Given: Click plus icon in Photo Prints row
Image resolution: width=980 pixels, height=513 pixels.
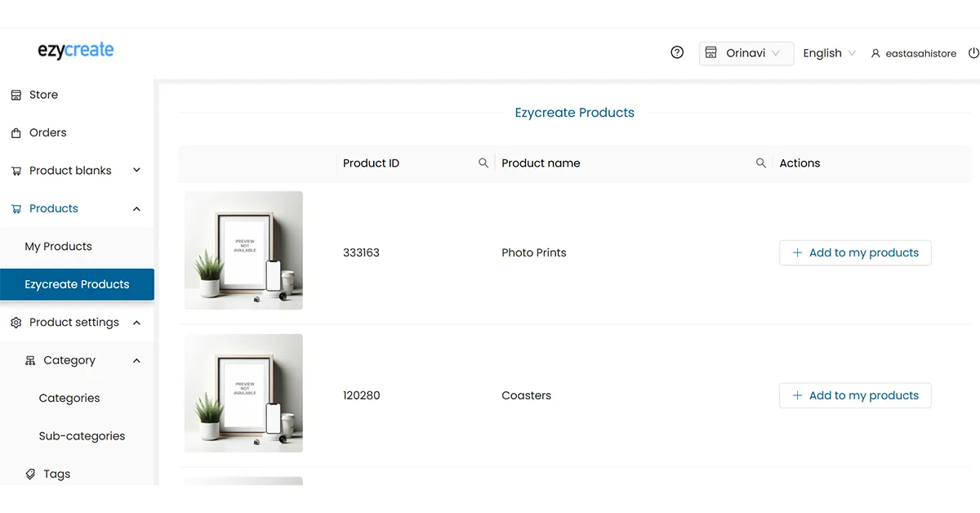Looking at the screenshot, I should coord(797,252).
